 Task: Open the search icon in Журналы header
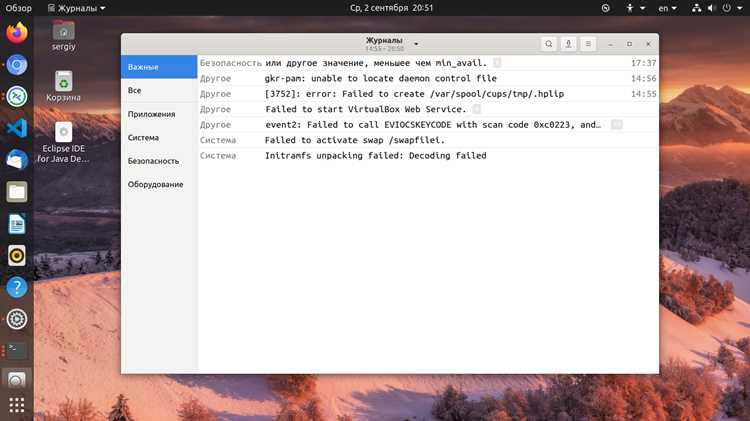tap(549, 44)
